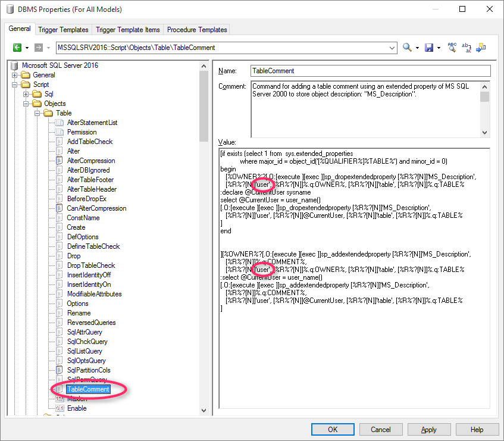Select the Create tree item

pyautogui.click(x=76, y=227)
